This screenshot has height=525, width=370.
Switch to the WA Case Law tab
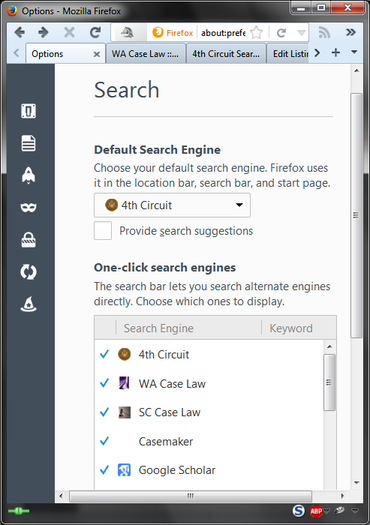146,54
